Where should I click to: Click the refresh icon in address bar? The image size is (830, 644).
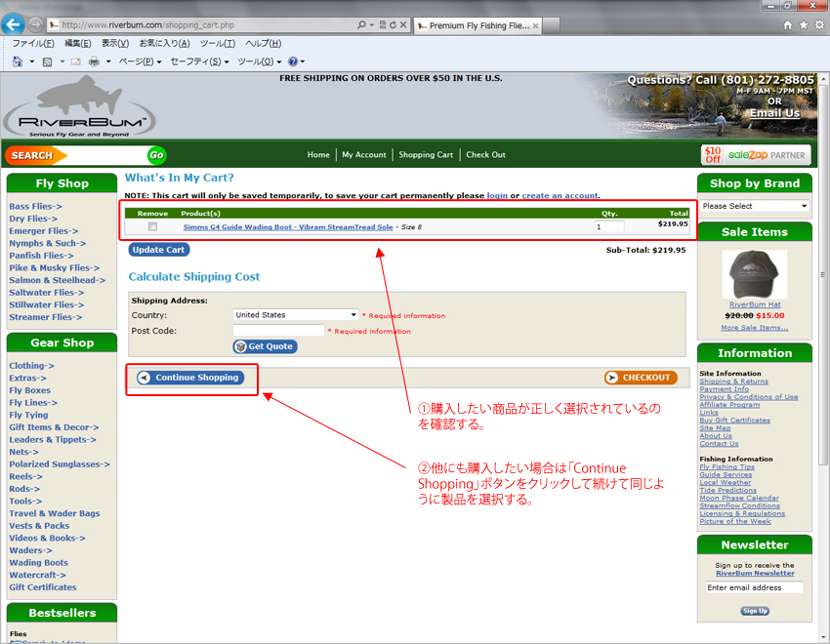pyautogui.click(x=393, y=24)
